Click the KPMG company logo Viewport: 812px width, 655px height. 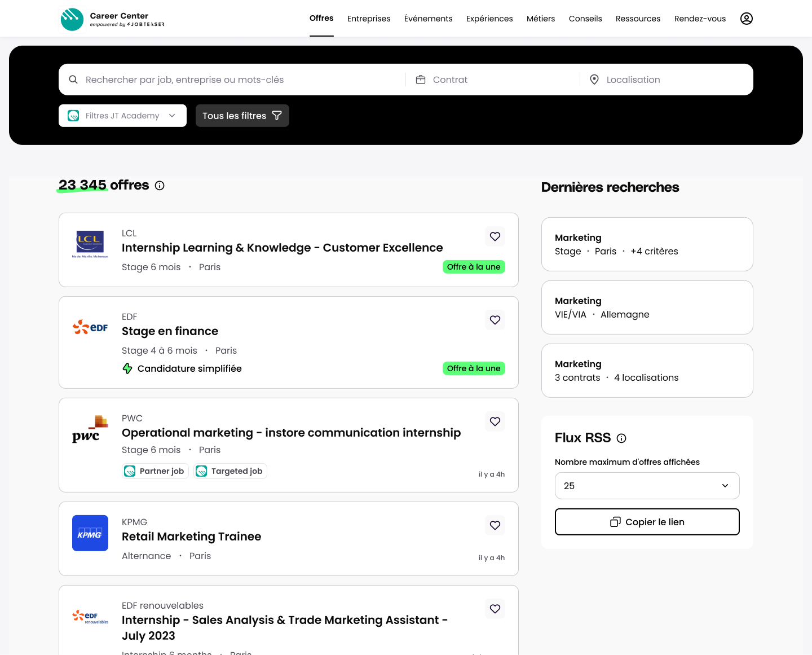[x=90, y=533]
